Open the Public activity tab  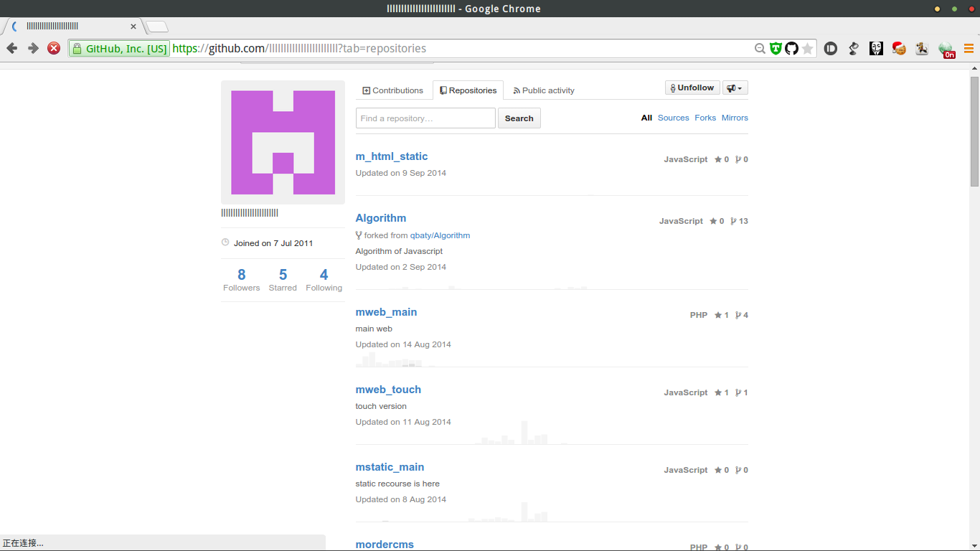[x=544, y=90]
